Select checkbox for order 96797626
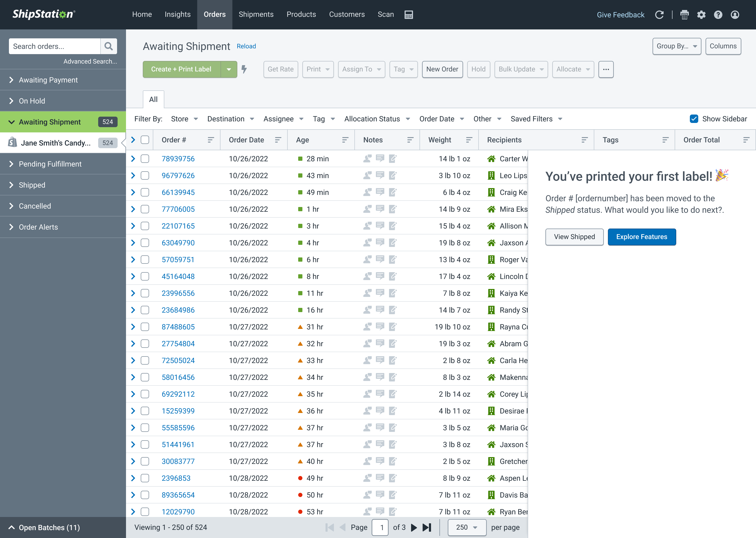 145,175
